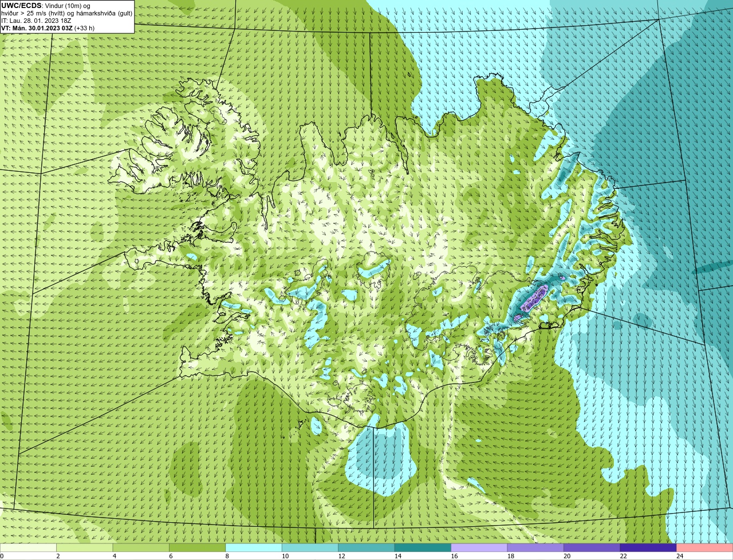Viewport: 733px width, 560px height.
Task: Select the 2–4 m/s light green legend swatch
Action: point(85,547)
